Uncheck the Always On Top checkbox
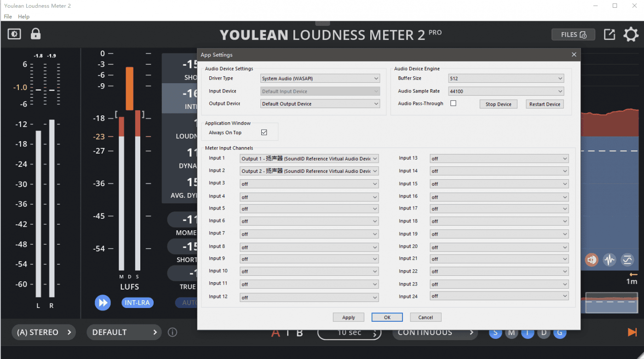Viewport: 644px width, 359px height. pyautogui.click(x=264, y=132)
